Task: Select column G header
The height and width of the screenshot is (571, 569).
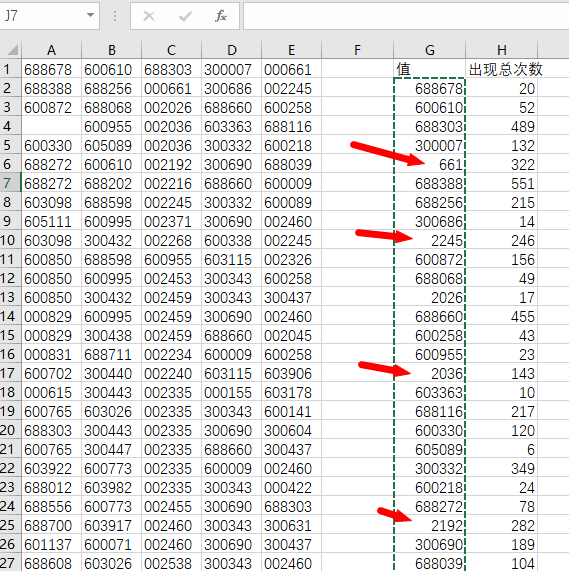Action: [430, 50]
